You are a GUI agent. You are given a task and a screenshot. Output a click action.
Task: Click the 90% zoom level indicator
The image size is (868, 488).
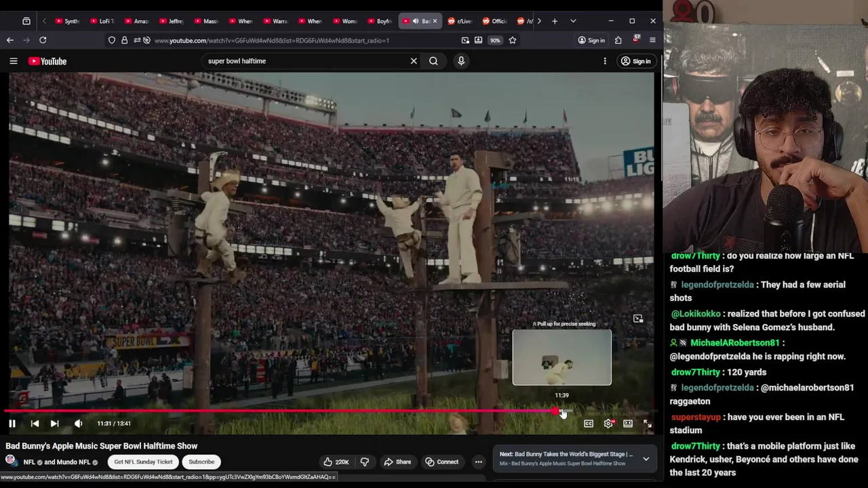495,41
